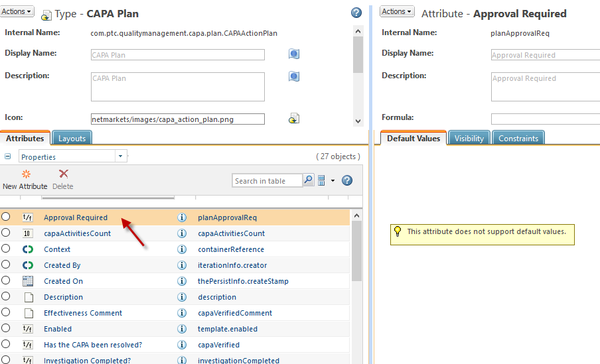This screenshot has width=600, height=364.
Task: Click boolean type icon for Approval Required
Action: pos(28,217)
